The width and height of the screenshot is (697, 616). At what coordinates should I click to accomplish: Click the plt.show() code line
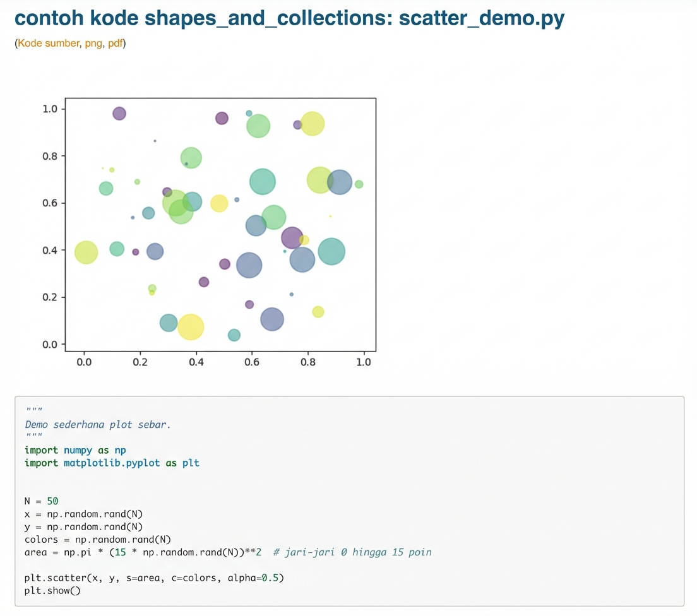coord(52,591)
